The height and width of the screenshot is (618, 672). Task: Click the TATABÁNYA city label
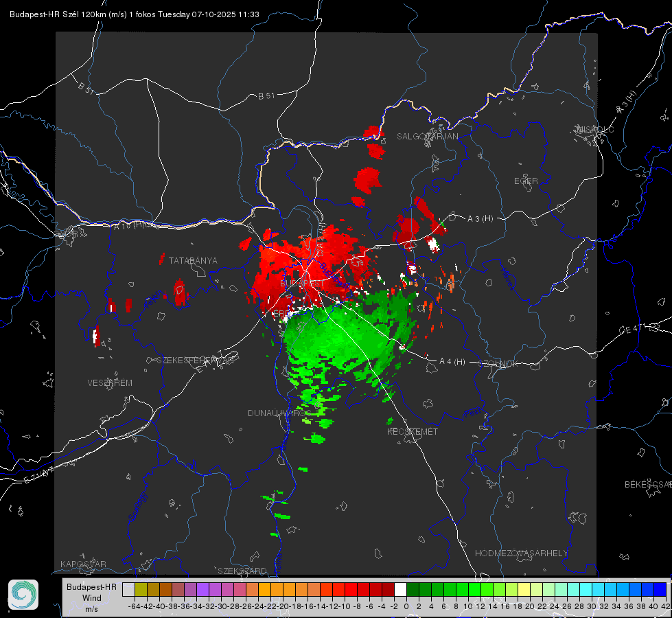[193, 260]
